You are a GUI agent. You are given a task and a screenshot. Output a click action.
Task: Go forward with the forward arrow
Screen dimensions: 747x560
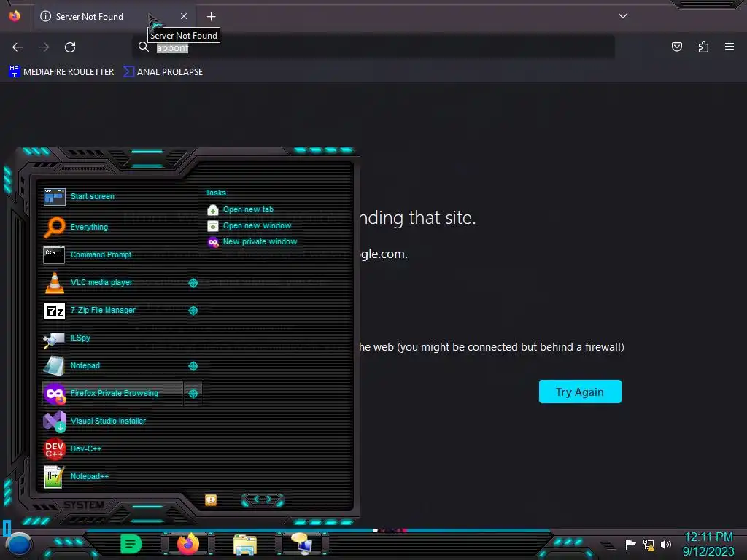[44, 47]
